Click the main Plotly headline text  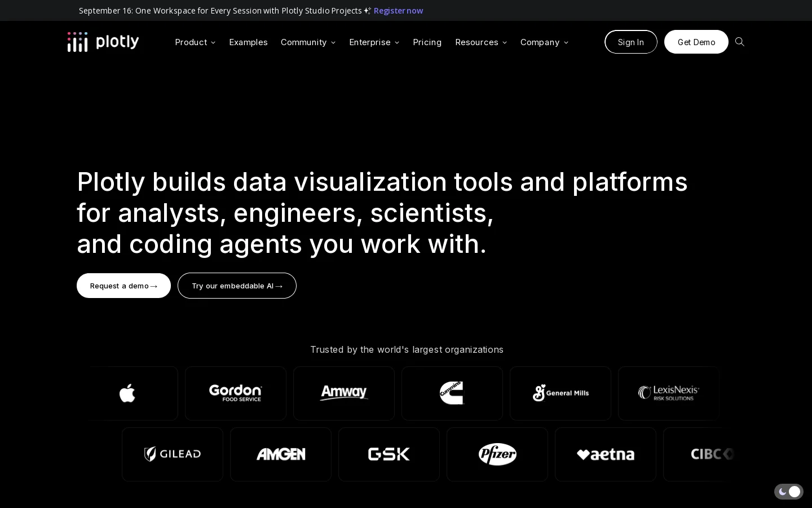[382, 213]
